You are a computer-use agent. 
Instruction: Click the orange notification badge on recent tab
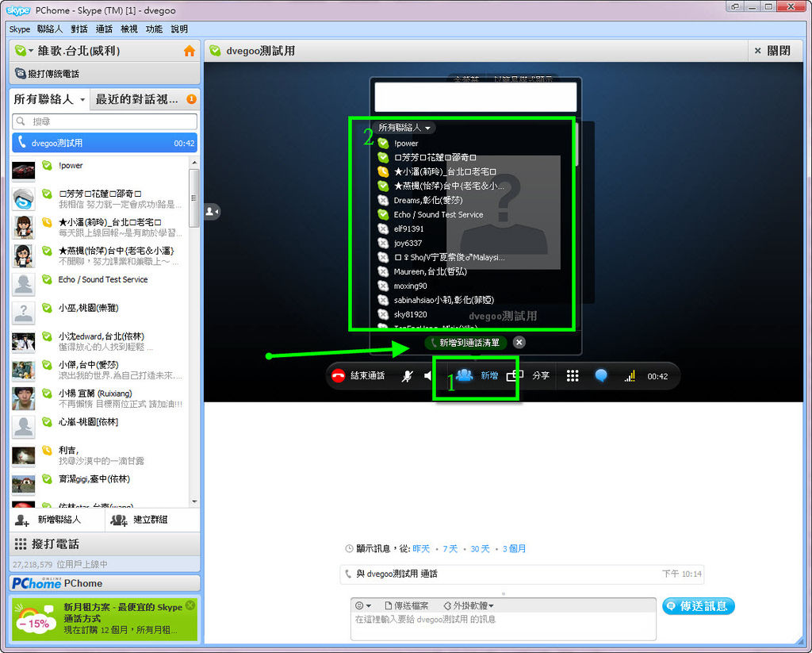(x=191, y=99)
